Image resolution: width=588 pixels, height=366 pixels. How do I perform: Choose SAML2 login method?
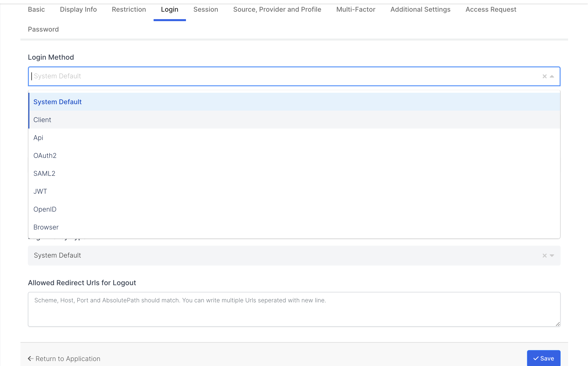tap(44, 174)
